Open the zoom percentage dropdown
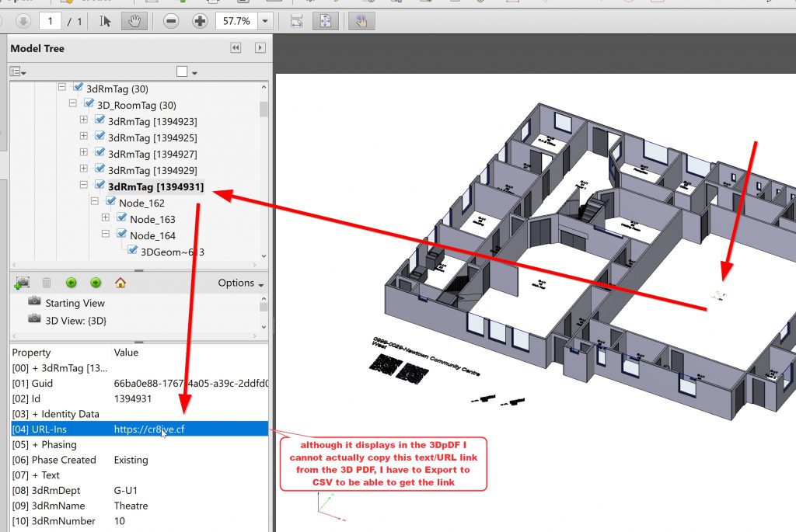 (266, 21)
